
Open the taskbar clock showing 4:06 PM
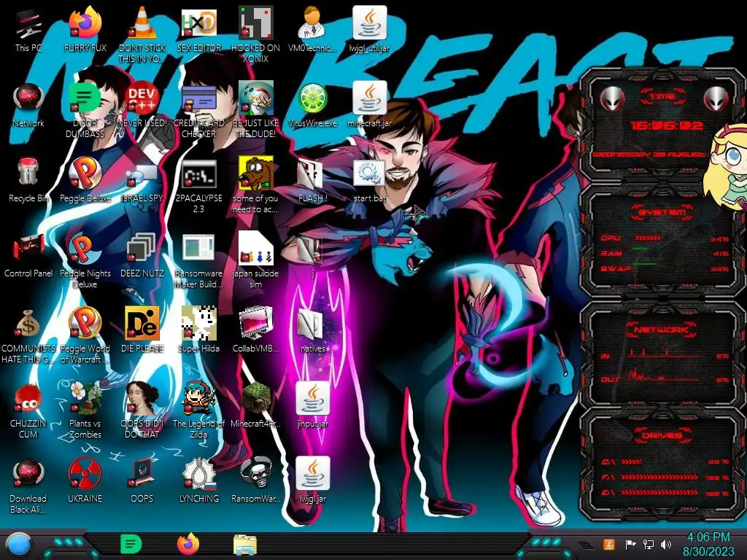[x=708, y=544]
